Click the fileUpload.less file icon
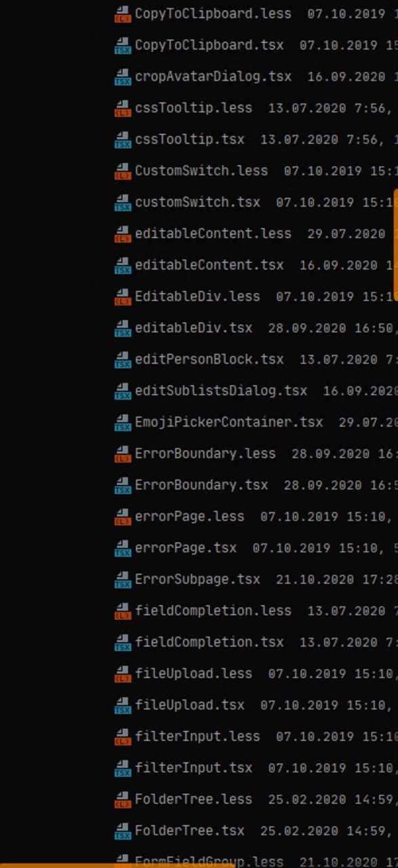398x868 pixels. pos(123,673)
